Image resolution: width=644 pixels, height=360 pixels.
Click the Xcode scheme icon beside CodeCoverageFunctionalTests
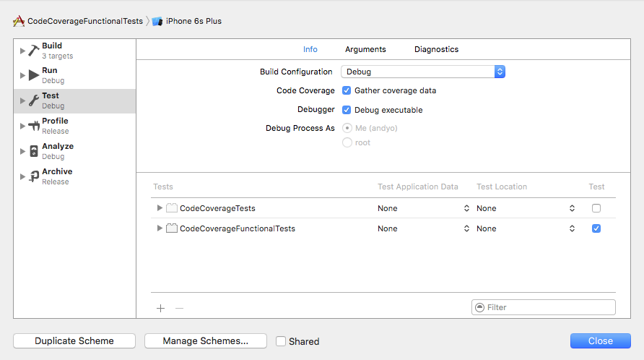19,21
